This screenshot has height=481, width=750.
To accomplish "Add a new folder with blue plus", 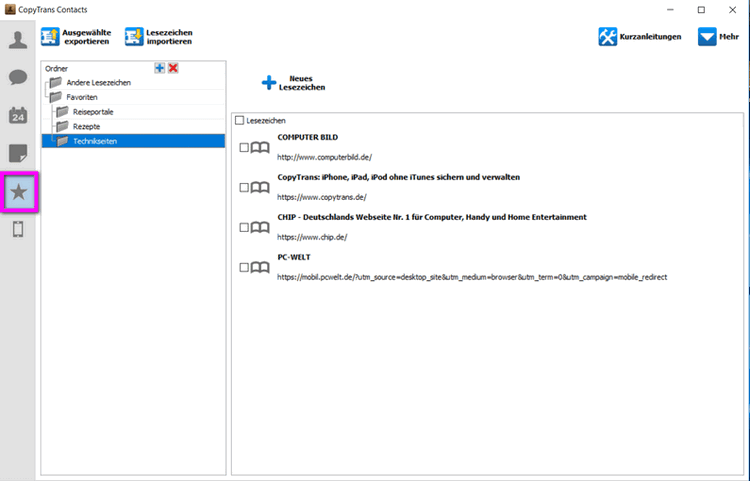I will click(x=159, y=68).
